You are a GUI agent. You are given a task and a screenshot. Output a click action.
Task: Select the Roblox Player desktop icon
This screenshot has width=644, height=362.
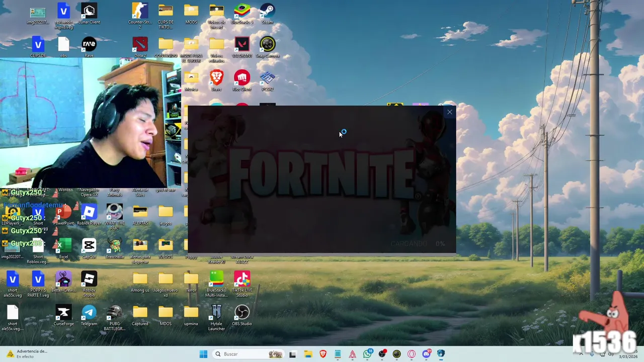click(x=89, y=215)
